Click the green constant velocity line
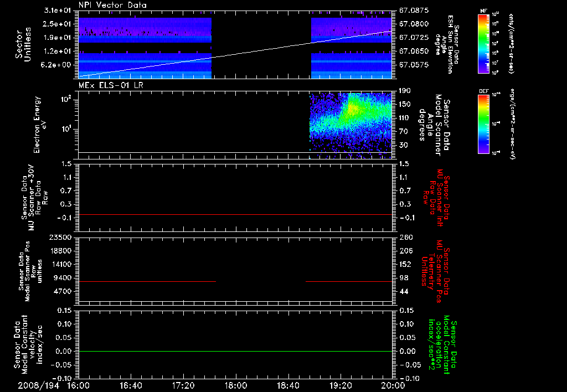567x392 pixels. pos(235,351)
